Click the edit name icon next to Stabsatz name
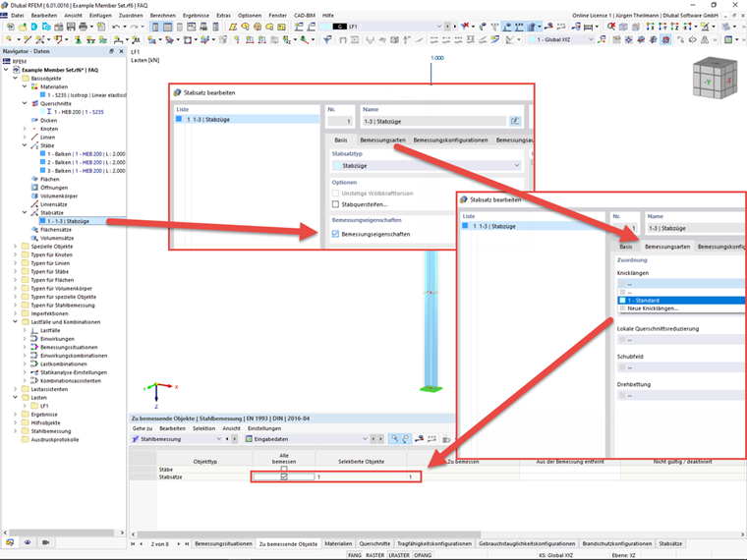Viewport: 747px width, 560px height. click(515, 121)
